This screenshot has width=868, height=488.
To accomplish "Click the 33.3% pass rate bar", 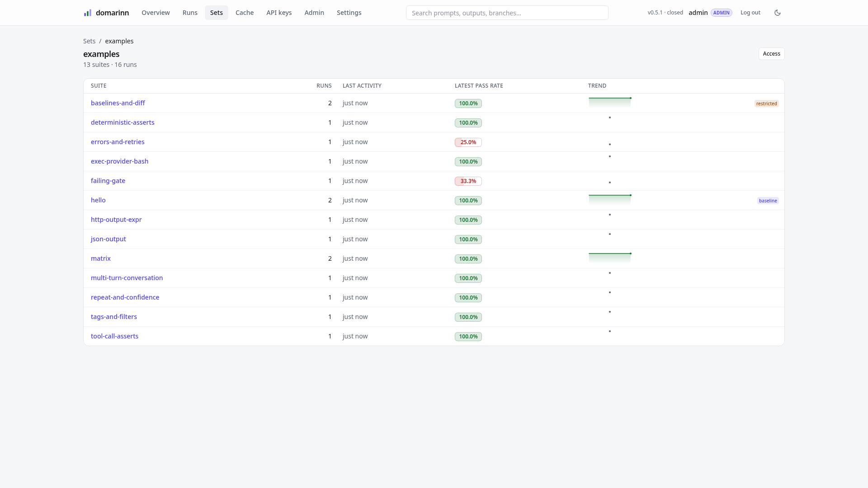I will tap(468, 181).
